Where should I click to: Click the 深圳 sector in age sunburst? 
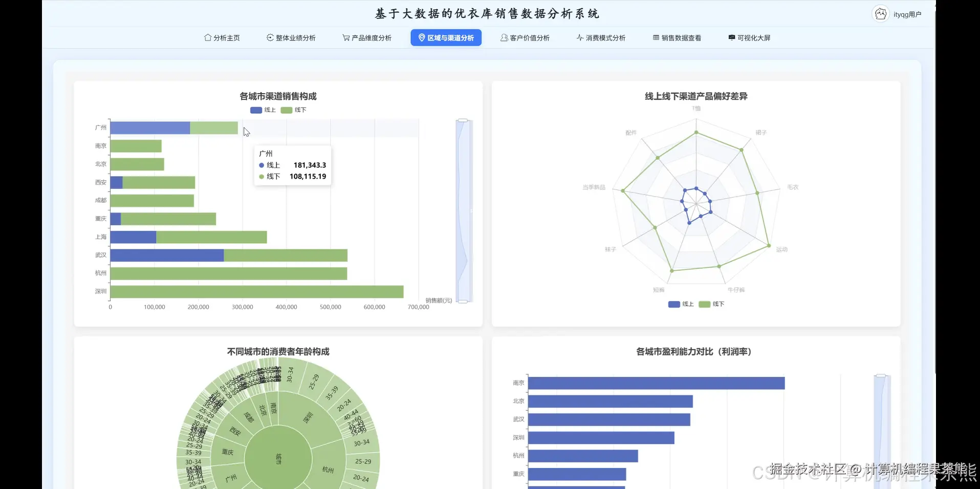coord(308,417)
